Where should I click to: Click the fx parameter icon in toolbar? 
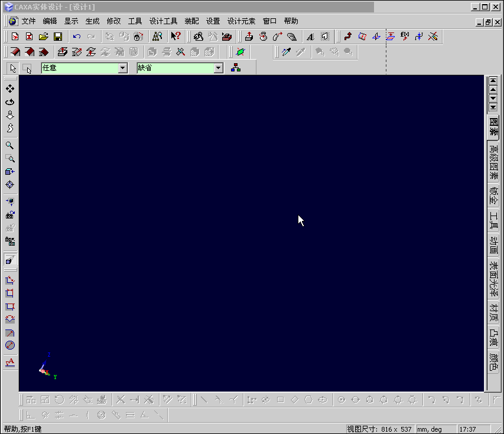[x=405, y=36]
